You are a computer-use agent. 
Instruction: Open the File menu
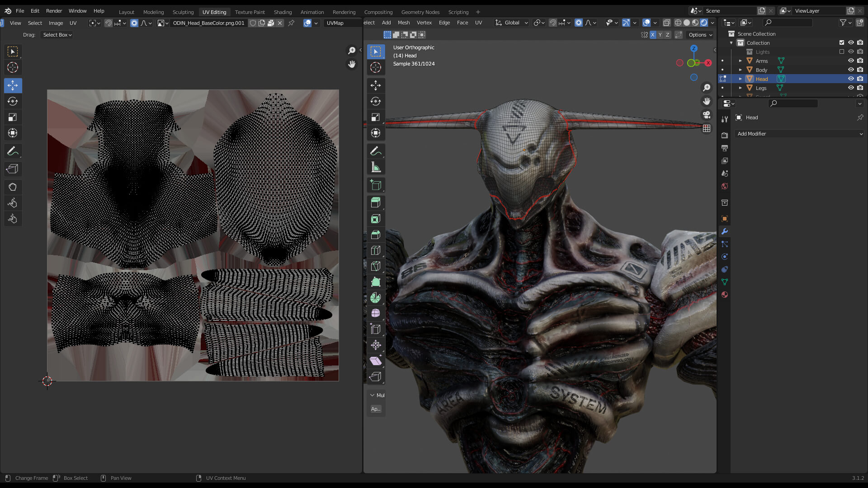point(20,11)
